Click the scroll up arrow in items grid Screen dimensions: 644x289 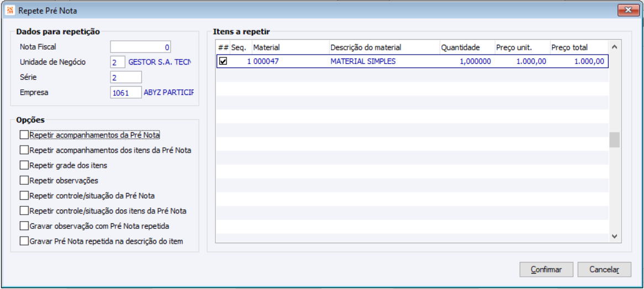(614, 47)
